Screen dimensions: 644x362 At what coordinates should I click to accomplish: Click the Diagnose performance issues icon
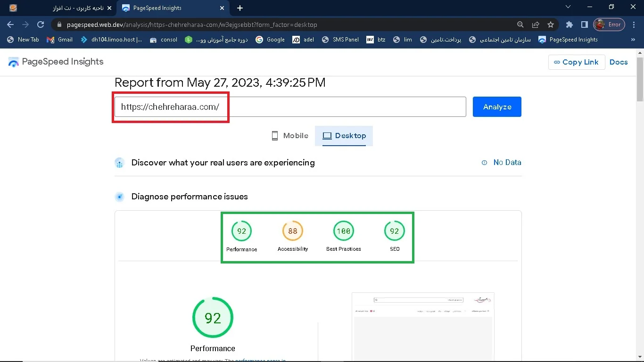tap(119, 197)
